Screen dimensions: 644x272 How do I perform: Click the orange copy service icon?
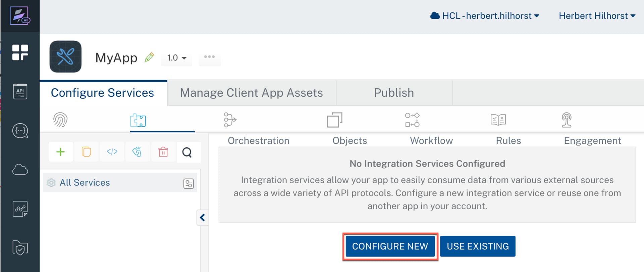coord(86,152)
